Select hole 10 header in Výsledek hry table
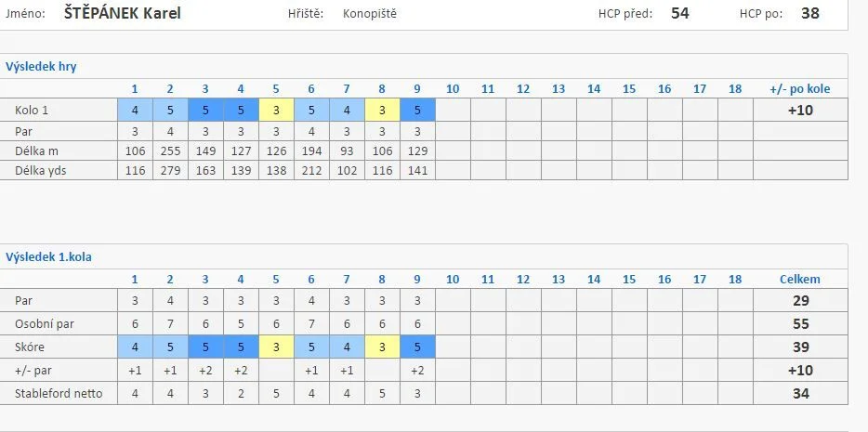 click(x=453, y=88)
